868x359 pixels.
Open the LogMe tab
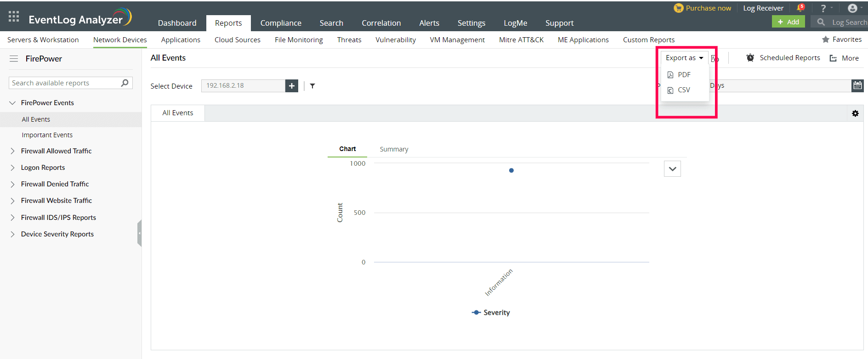click(x=516, y=23)
